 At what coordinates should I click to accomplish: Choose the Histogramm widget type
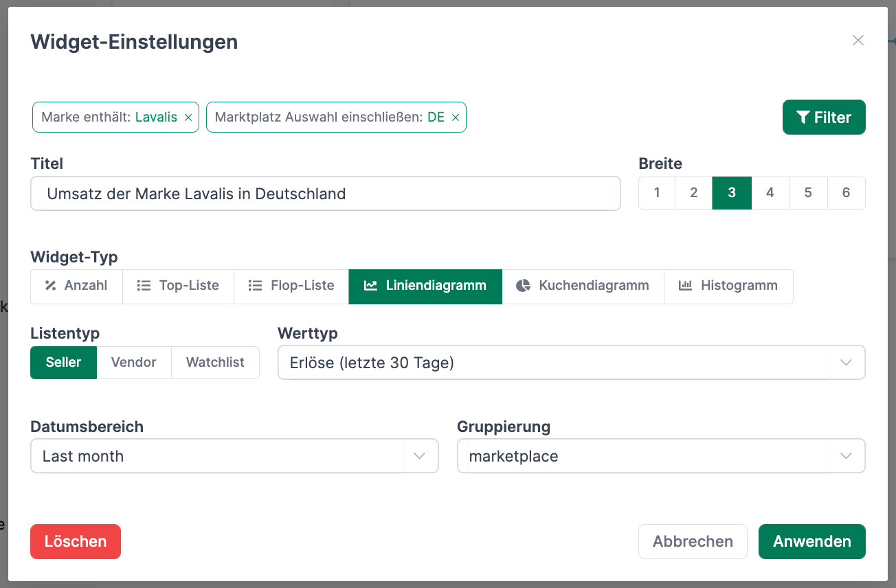(x=728, y=286)
